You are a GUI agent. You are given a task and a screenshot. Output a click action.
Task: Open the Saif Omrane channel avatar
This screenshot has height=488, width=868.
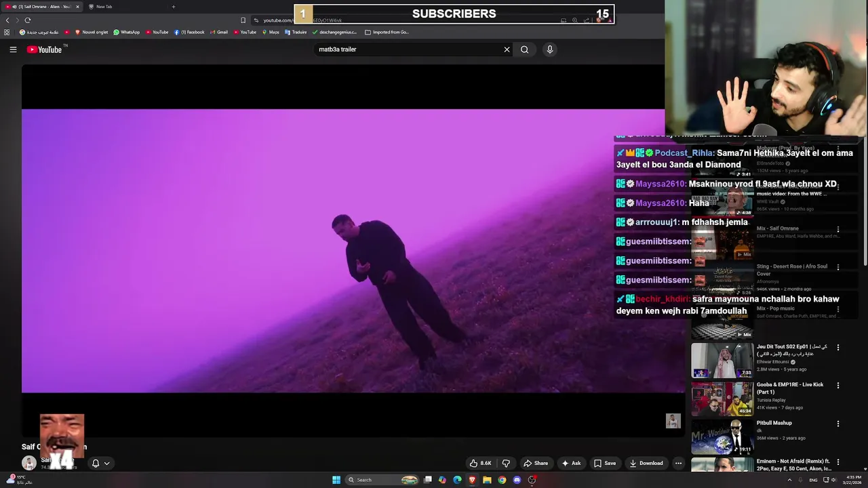pos(28,463)
